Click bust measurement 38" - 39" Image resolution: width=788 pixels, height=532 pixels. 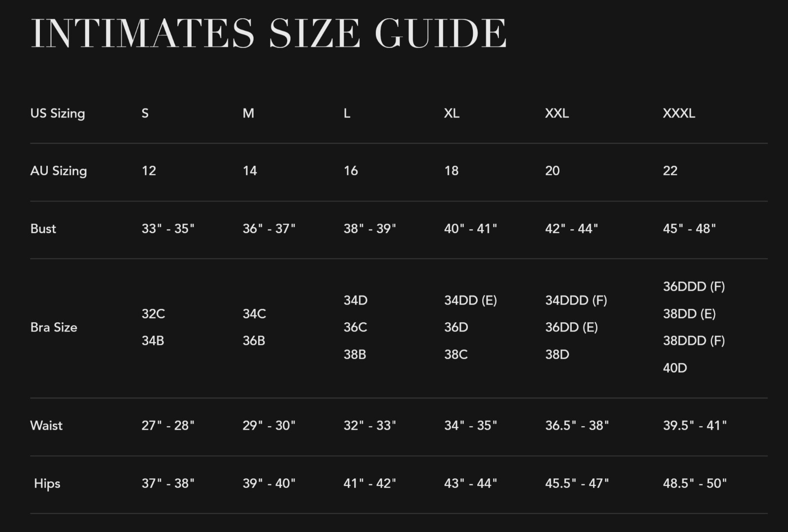click(x=369, y=229)
